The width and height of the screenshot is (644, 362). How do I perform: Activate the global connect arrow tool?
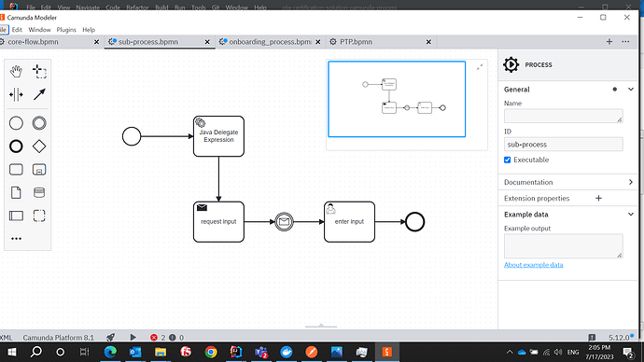(39, 95)
